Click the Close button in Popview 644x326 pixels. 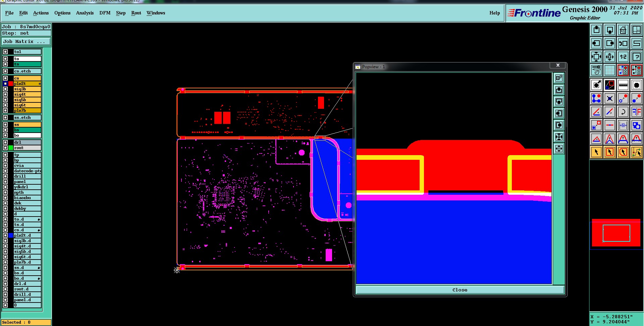(x=460, y=290)
